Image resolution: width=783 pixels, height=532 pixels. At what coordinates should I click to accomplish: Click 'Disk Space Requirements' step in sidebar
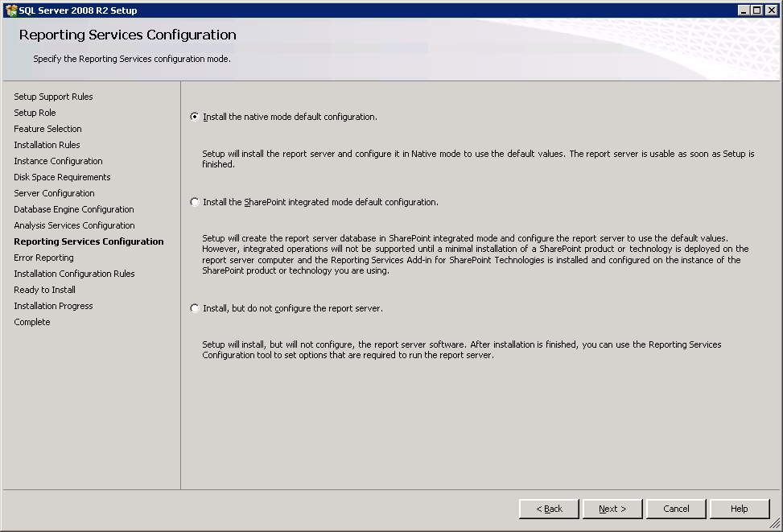pos(62,177)
